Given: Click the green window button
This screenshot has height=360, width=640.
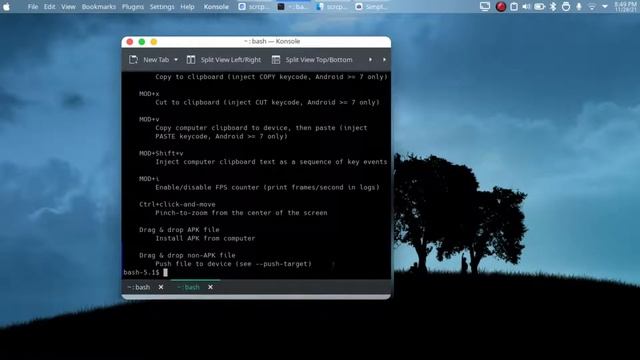Looking at the screenshot, I should coord(142,42).
